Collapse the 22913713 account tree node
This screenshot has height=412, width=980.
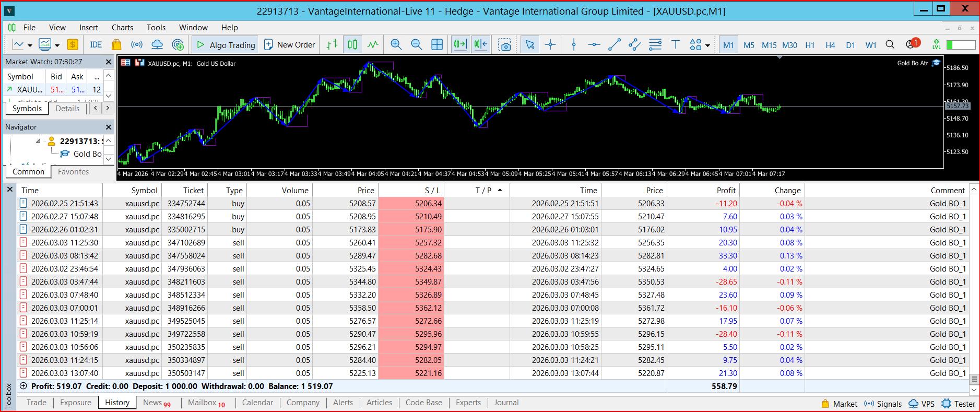(38, 141)
